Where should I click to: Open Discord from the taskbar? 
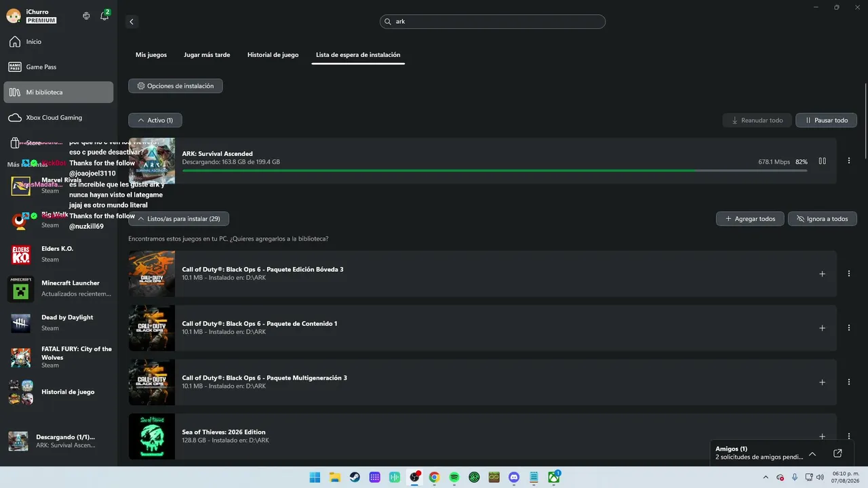[514, 477]
